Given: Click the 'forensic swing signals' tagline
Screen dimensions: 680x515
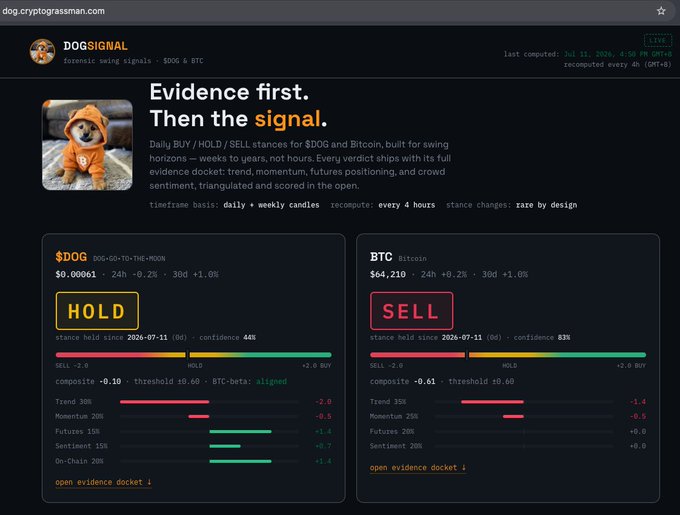Looking at the screenshot, I should [107, 61].
